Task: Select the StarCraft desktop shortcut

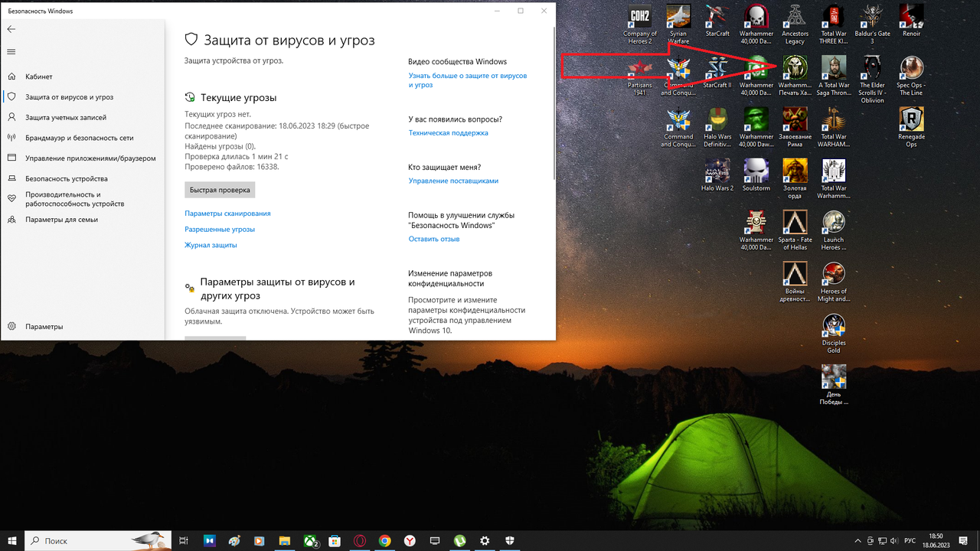Action: coord(717,21)
